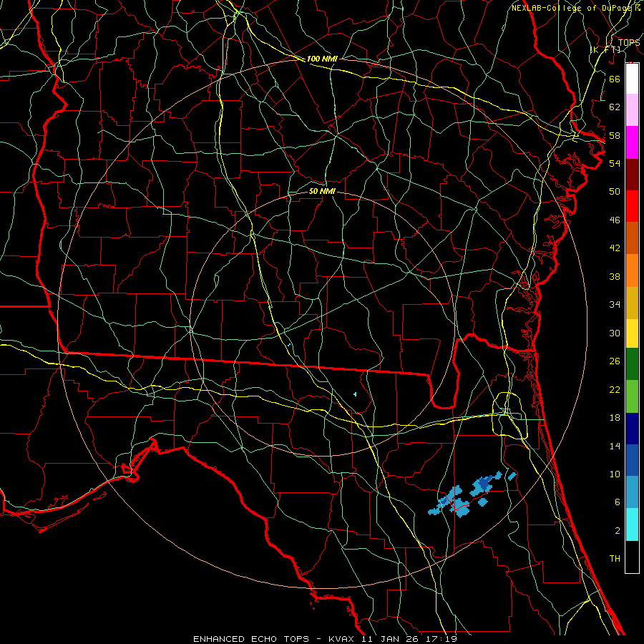Viewport: 644px width, 644px height.
Task: Click the 'KVAX' station identifier
Action: tap(342, 639)
